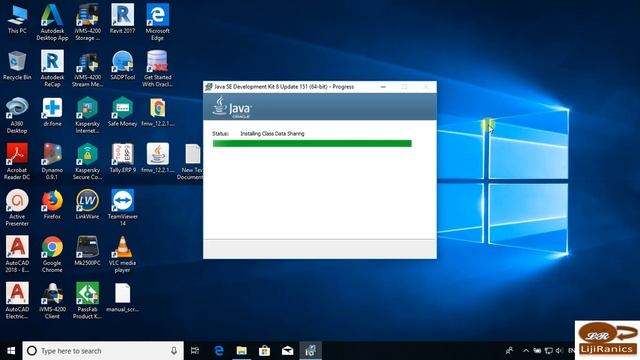640x360 pixels.
Task: Open Task View on the taskbar
Action: tap(195, 351)
